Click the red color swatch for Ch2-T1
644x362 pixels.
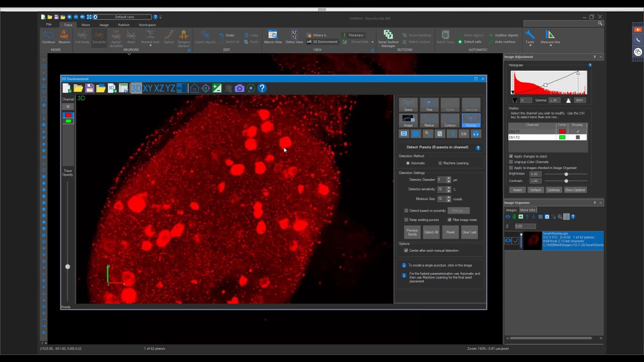tap(562, 132)
